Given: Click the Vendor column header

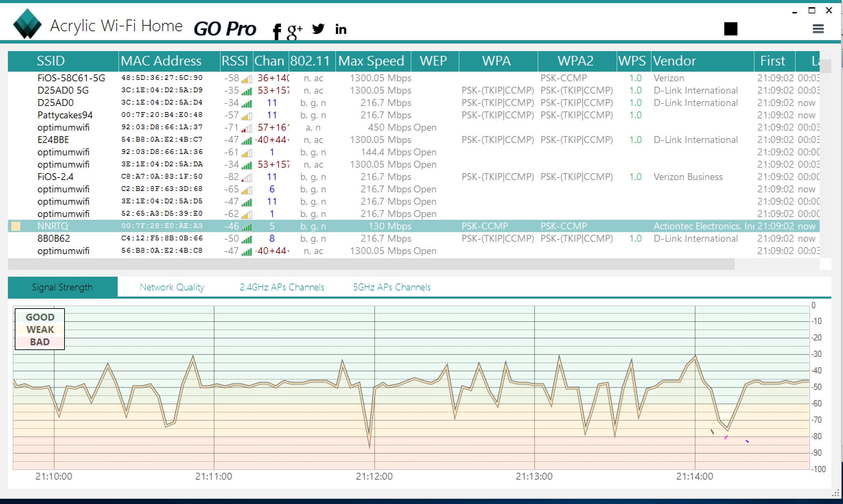Looking at the screenshot, I should click(x=674, y=61).
